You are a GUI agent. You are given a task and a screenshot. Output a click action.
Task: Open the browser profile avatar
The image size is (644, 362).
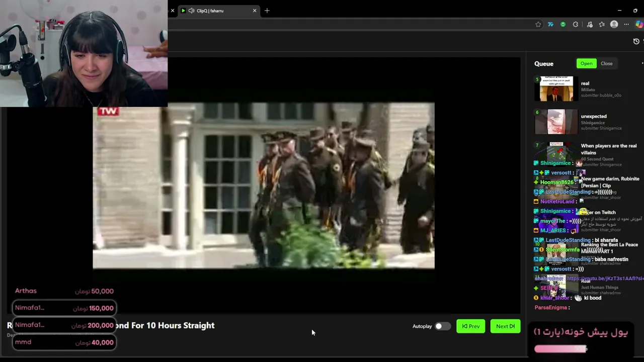coord(614,24)
